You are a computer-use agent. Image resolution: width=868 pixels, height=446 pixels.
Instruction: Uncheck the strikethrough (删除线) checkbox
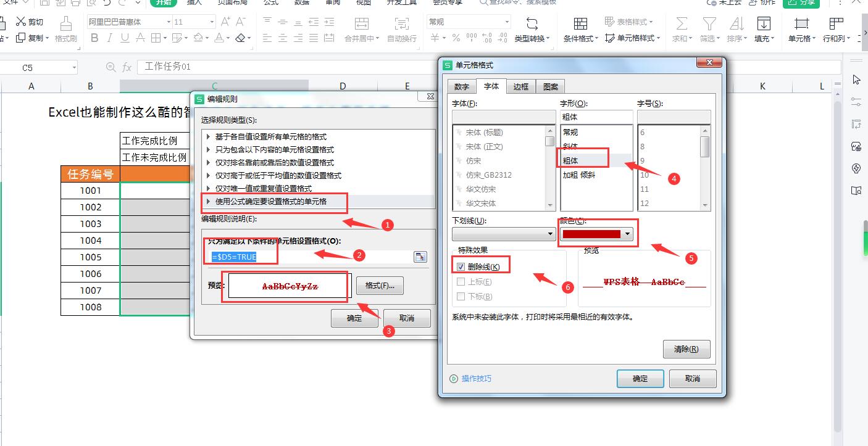coord(461,265)
